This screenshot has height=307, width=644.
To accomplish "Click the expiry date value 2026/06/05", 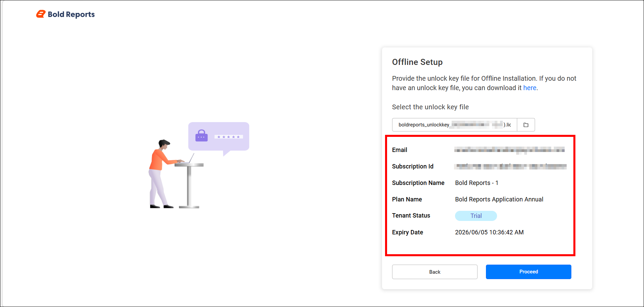I will coord(489,232).
